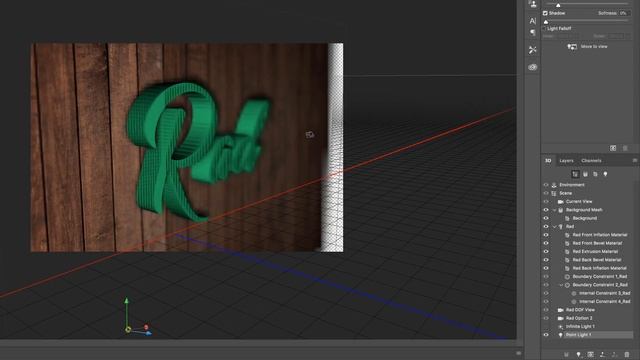
Task: Open the 3D panel flyout menu icon
Action: tap(635, 160)
